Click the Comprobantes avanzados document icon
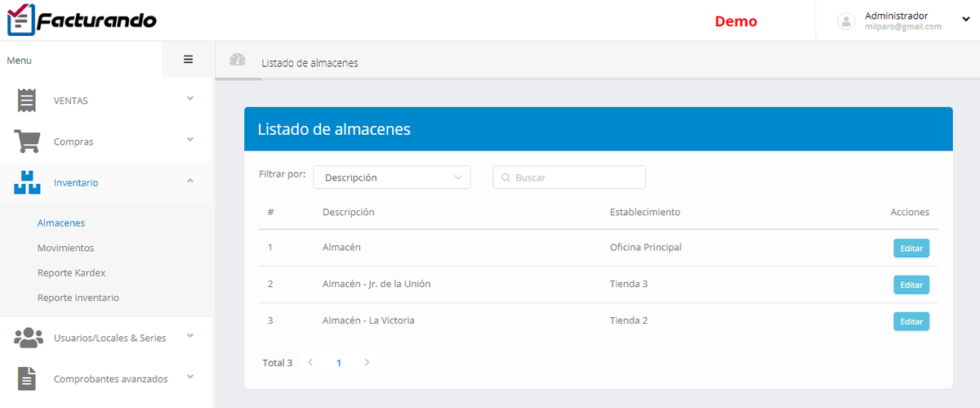The image size is (980, 408). pyautogui.click(x=27, y=379)
